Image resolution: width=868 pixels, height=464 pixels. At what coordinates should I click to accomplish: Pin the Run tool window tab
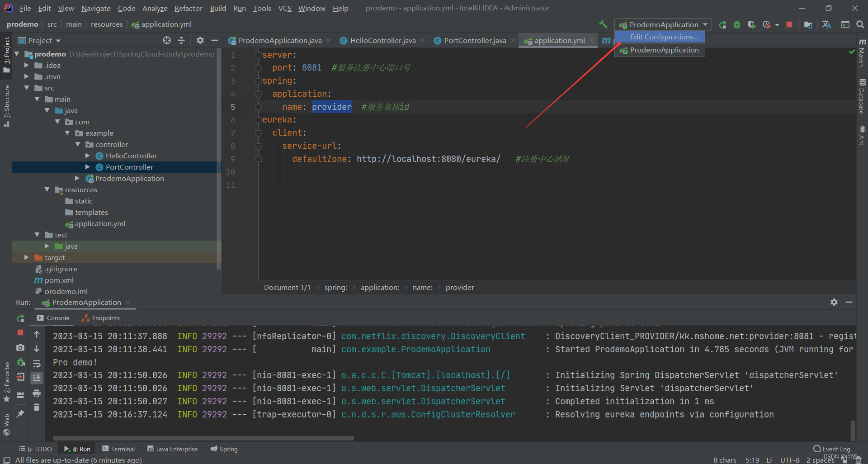pos(20,414)
